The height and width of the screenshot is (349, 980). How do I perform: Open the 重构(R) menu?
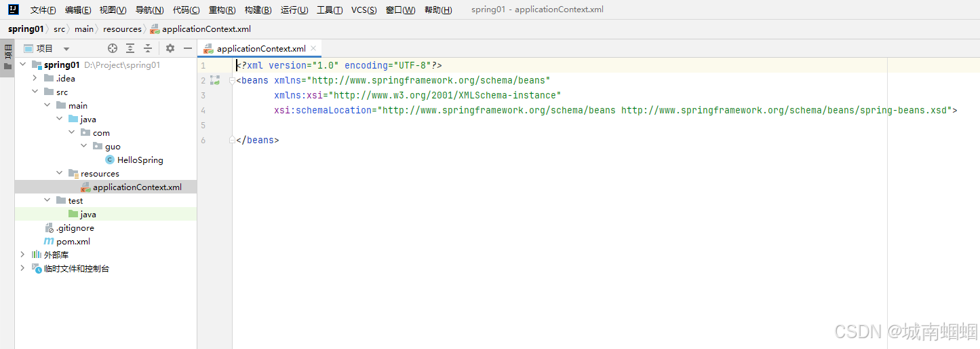[x=222, y=10]
